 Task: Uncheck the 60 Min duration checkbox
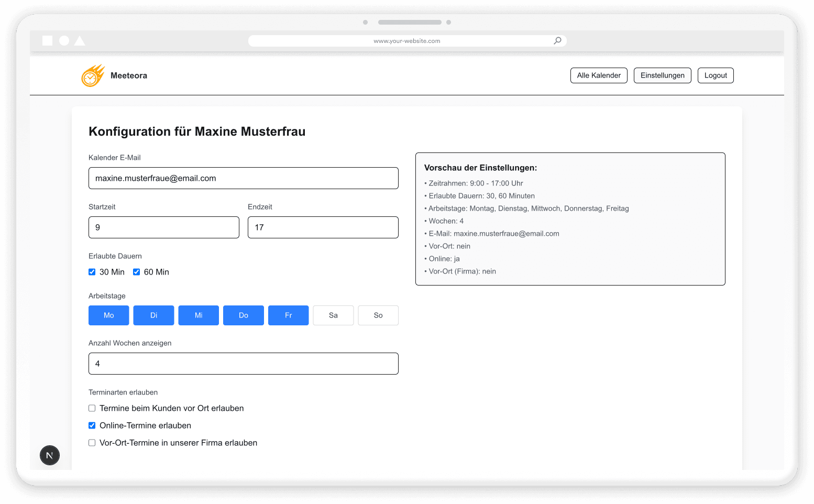pos(137,272)
